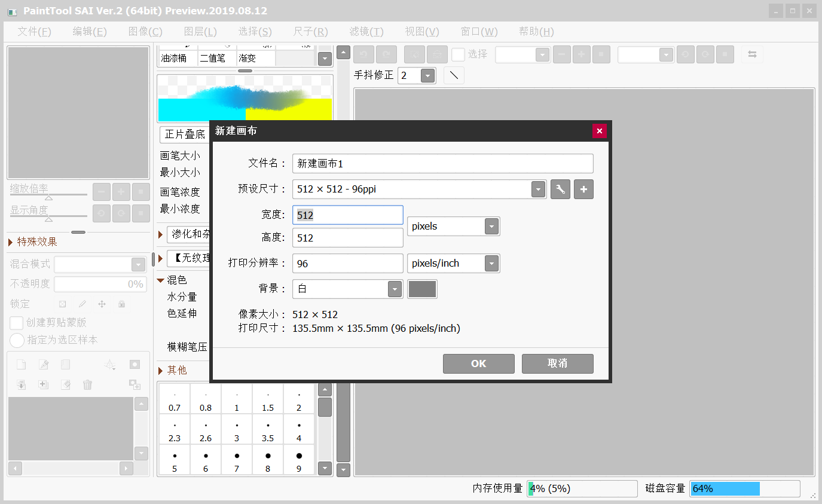Click the 显示角度 angle slider
The width and height of the screenshot is (822, 504).
pyautogui.click(x=49, y=216)
